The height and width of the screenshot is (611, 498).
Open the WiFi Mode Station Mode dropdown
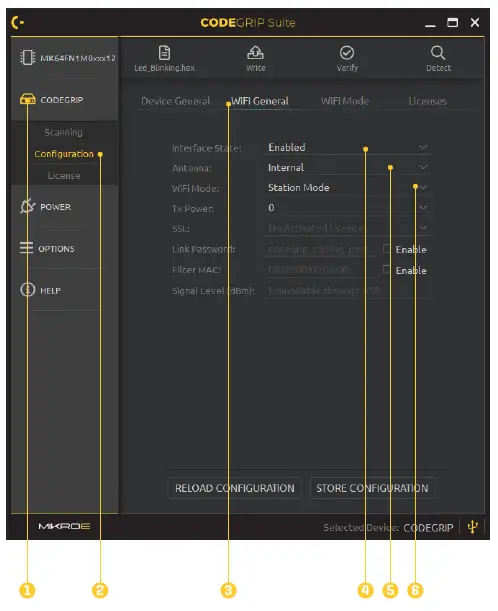[348, 188]
